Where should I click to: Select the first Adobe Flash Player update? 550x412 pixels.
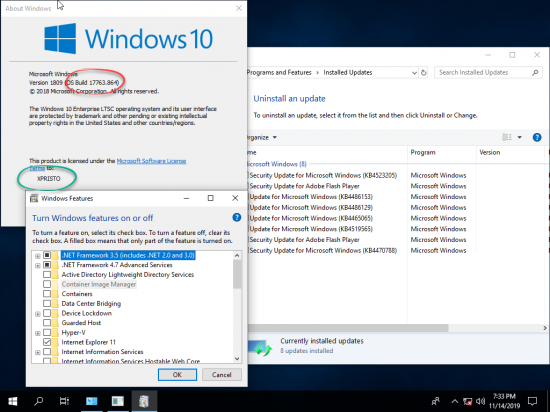click(304, 186)
